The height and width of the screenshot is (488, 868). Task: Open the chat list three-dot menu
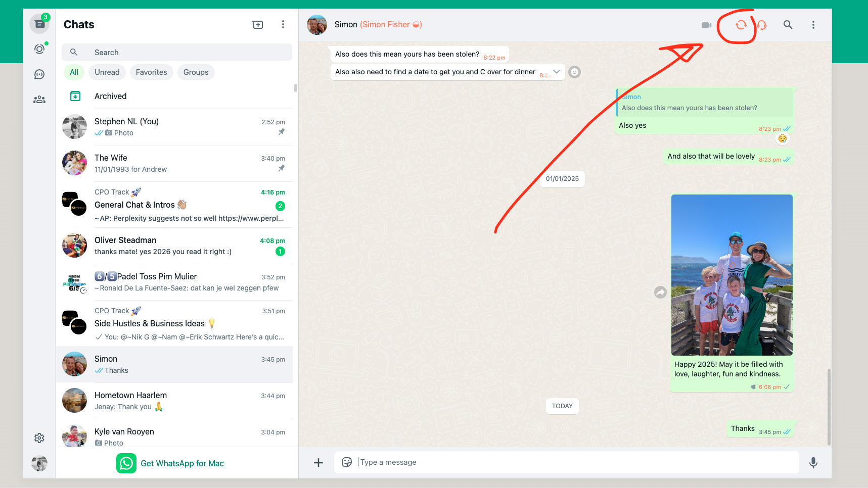click(x=283, y=24)
